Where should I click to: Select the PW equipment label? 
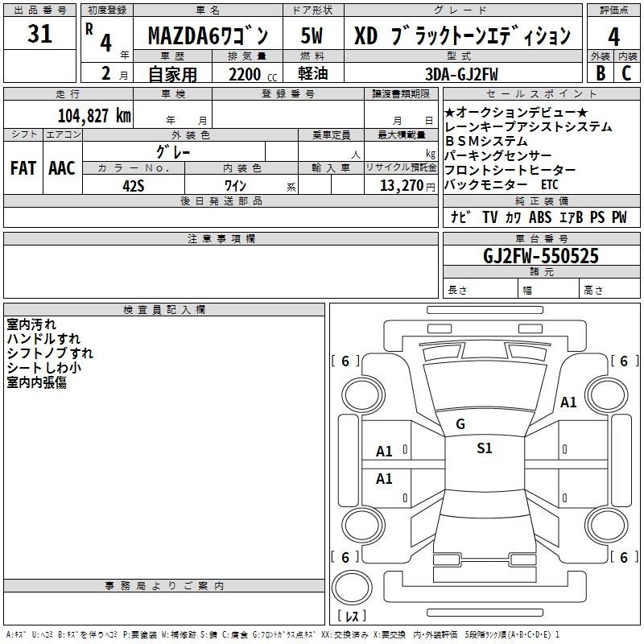pyautogui.click(x=618, y=217)
